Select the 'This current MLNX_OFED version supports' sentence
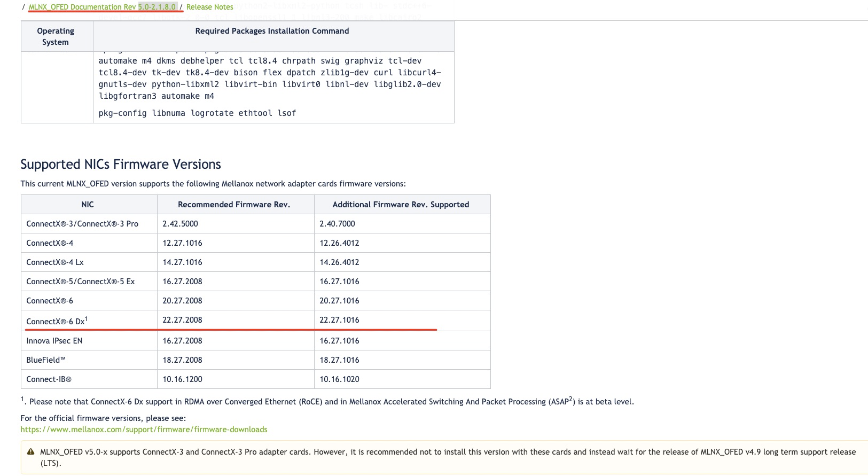 [213, 184]
